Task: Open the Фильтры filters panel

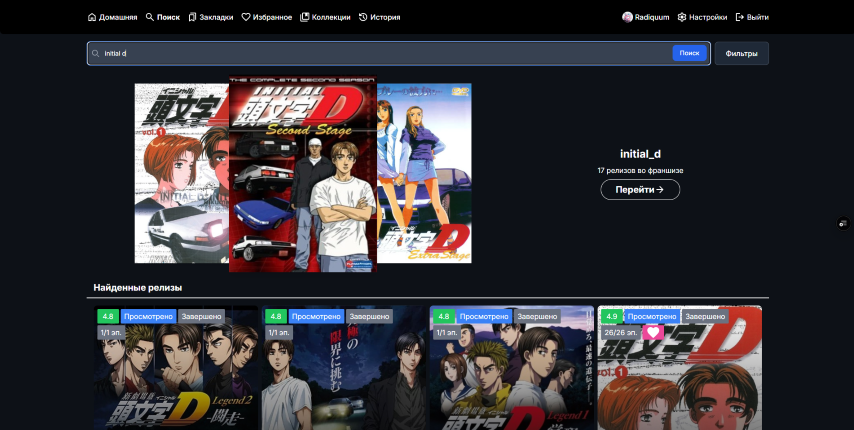Action: 741,53
